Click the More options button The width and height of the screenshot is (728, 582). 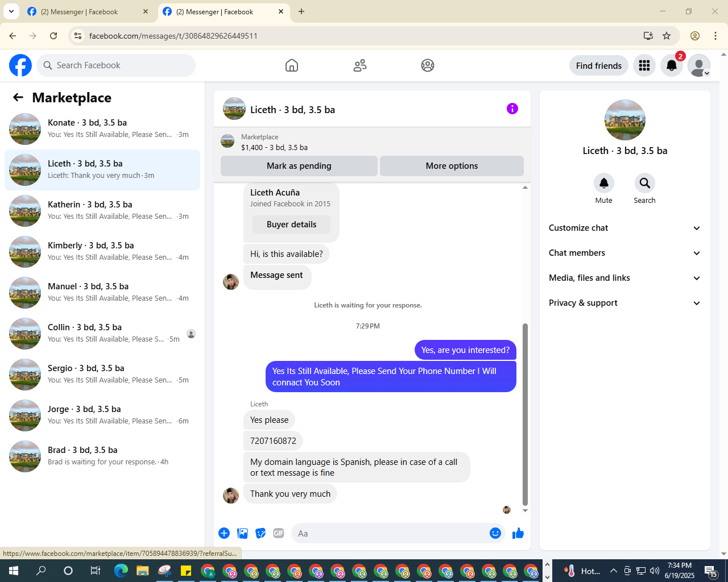(452, 166)
